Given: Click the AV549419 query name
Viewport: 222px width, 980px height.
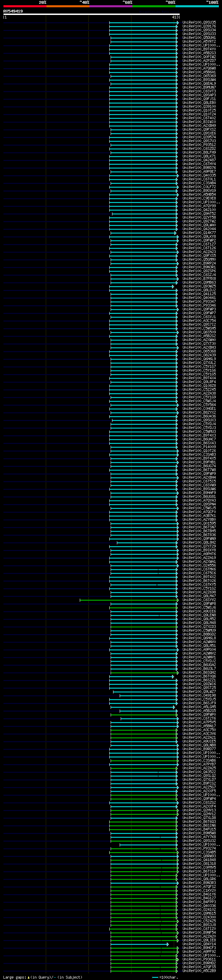Looking at the screenshot, I should pos(13,11).
